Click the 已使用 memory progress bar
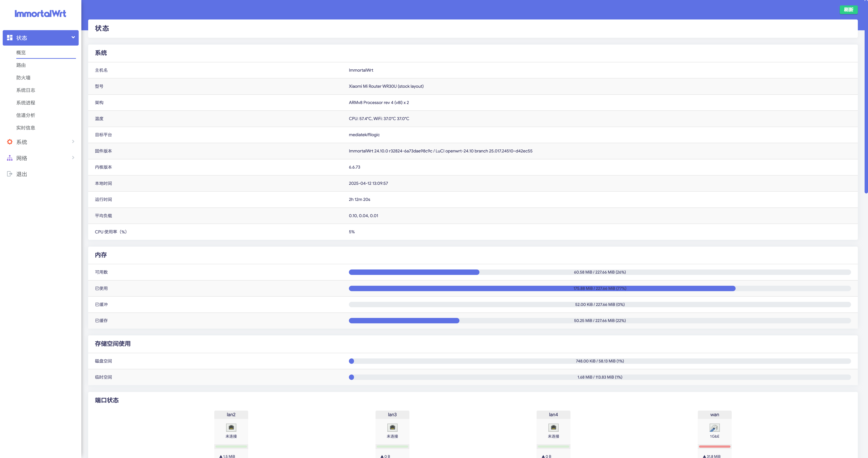868x458 pixels. click(x=599, y=288)
